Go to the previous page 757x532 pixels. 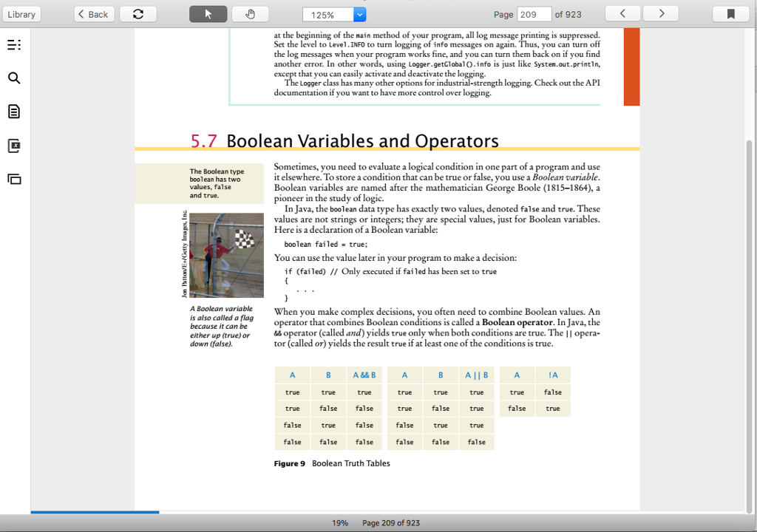pyautogui.click(x=622, y=13)
